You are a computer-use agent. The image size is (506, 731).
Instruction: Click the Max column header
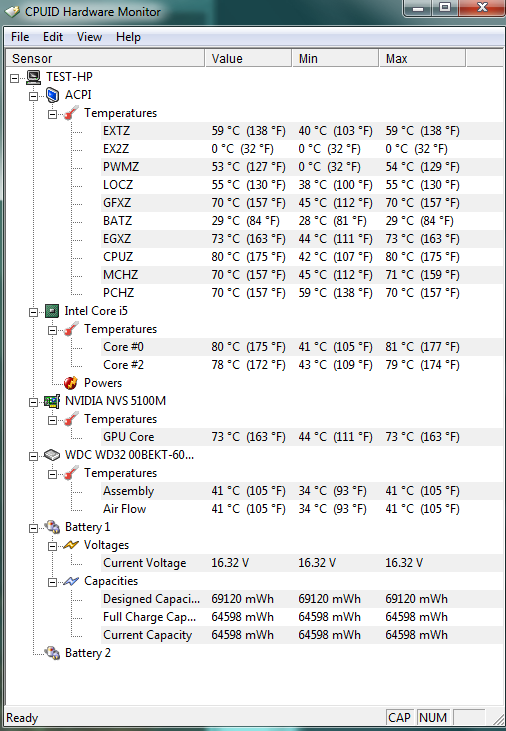[x=422, y=59]
